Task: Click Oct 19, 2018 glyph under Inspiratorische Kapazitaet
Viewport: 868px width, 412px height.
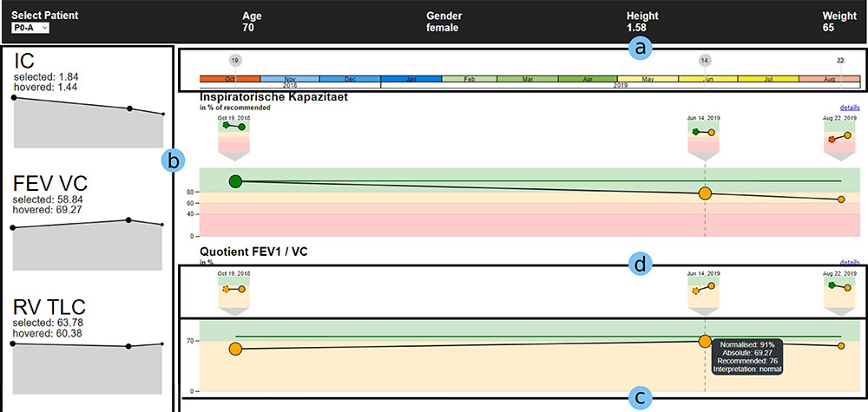Action: pyautogui.click(x=234, y=141)
